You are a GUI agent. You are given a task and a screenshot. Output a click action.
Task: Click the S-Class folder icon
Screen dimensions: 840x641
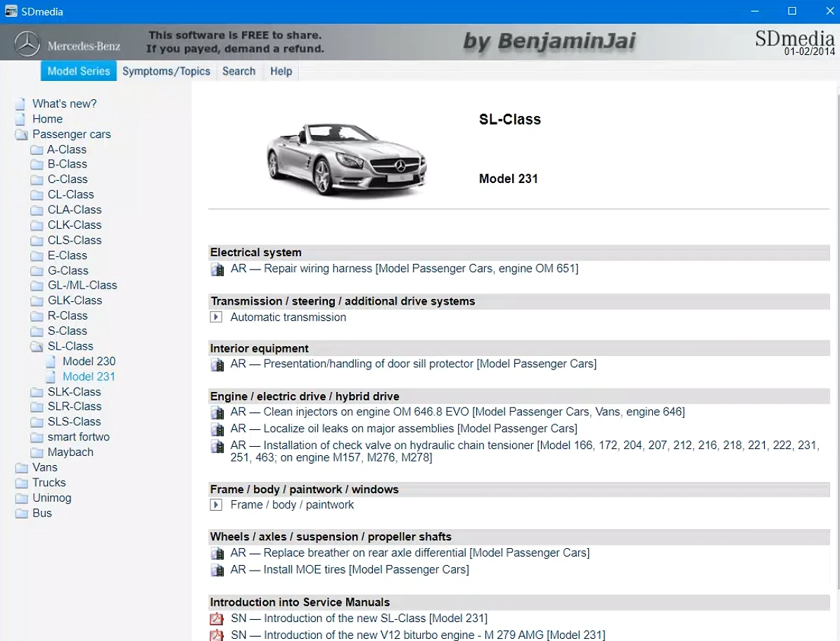tap(37, 331)
